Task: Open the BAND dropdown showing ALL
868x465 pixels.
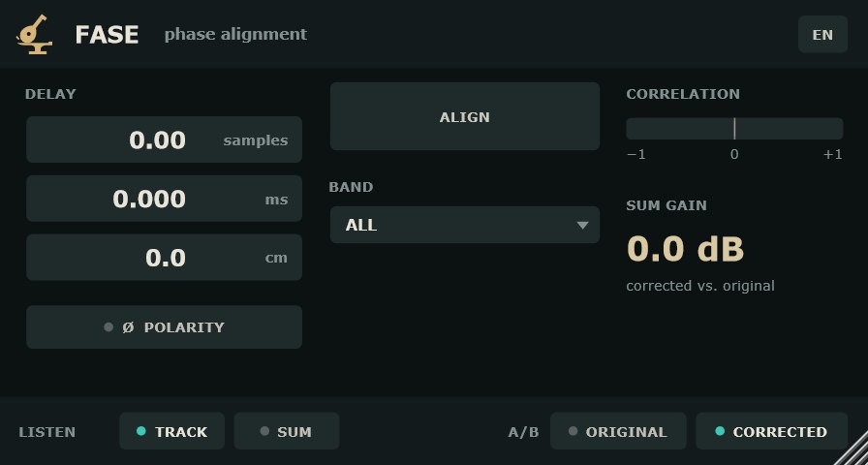Action: [464, 225]
